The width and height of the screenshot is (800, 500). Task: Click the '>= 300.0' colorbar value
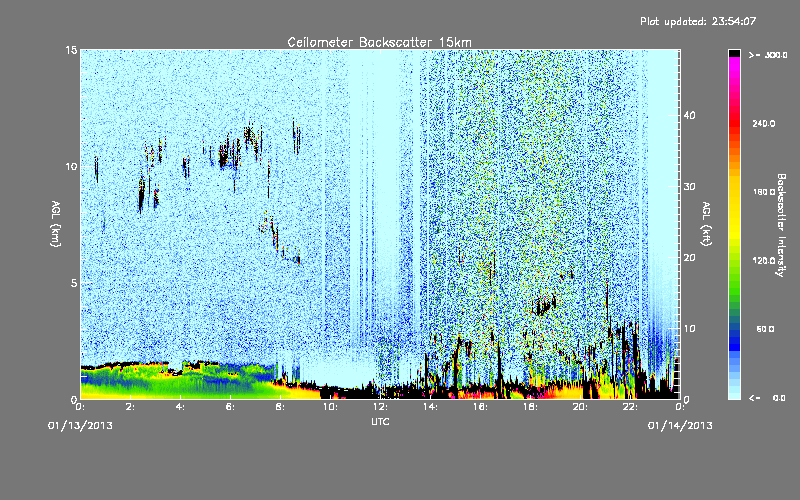(768, 55)
